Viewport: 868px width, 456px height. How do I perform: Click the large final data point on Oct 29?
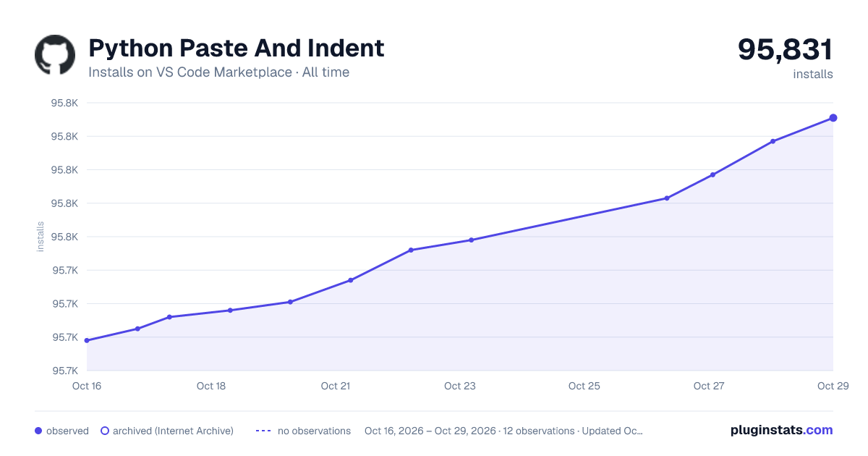(x=833, y=118)
